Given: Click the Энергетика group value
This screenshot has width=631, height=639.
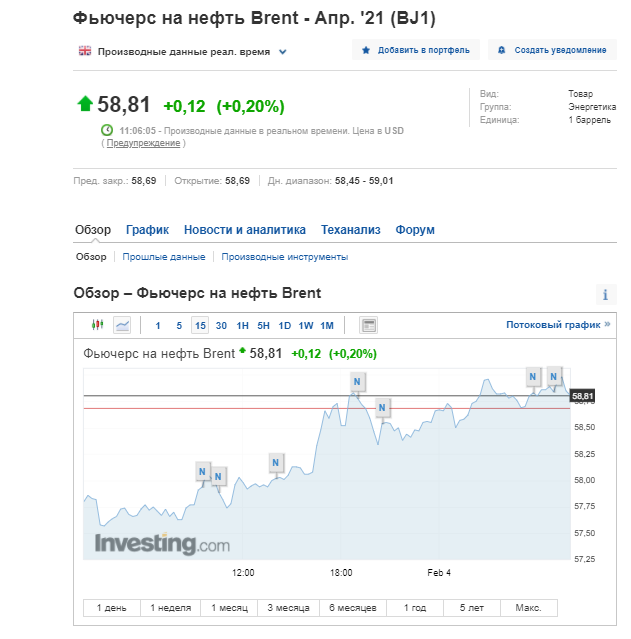Looking at the screenshot, I should [x=592, y=107].
